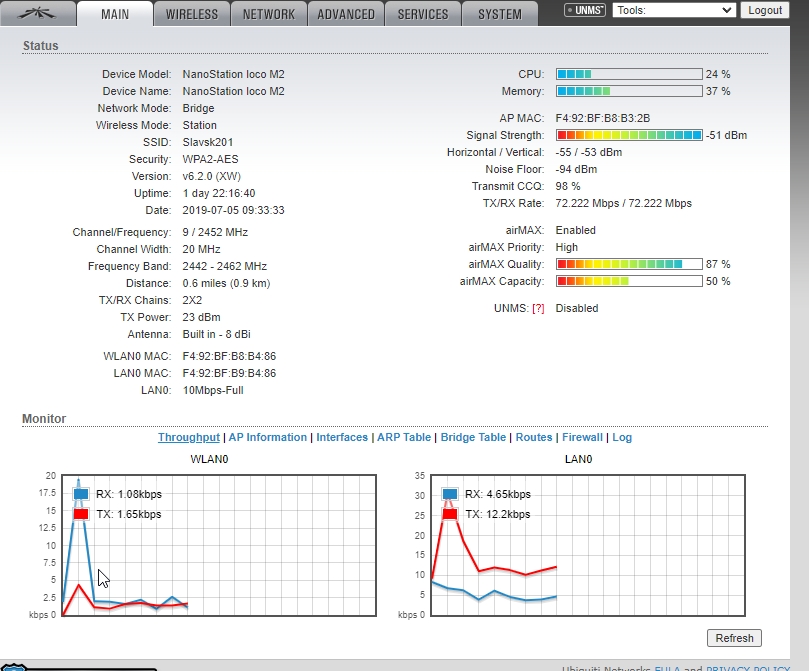809x671 pixels.
Task: Click LAN0 MAC value F4:92:BF:B9:B4:86
Action: (x=229, y=373)
